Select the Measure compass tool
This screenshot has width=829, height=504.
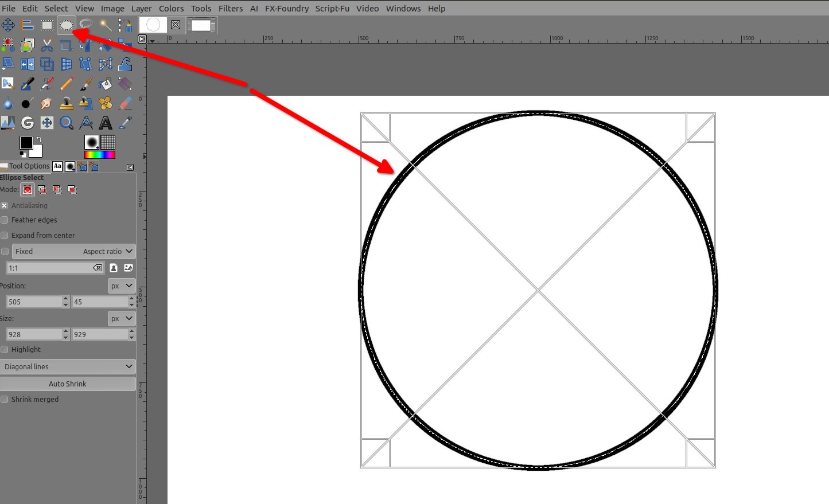pyautogui.click(x=86, y=123)
